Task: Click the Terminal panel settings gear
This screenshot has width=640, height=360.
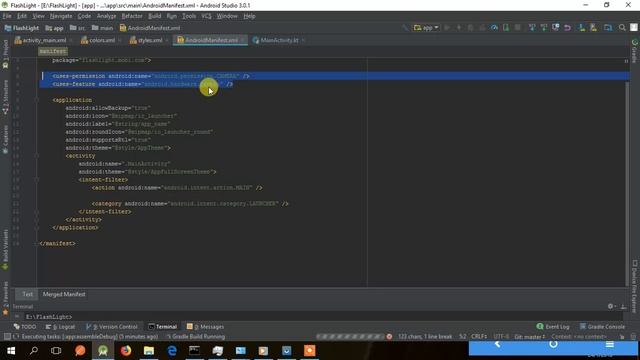Action: [611, 306]
